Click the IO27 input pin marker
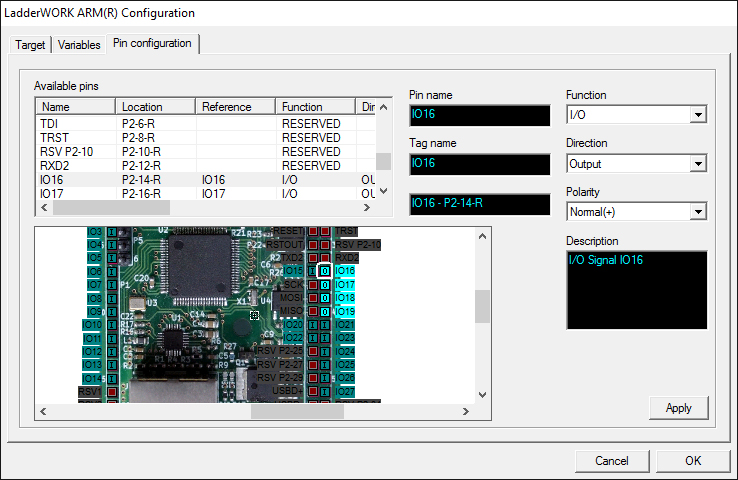Viewport: 738px width, 480px height. (x=325, y=392)
